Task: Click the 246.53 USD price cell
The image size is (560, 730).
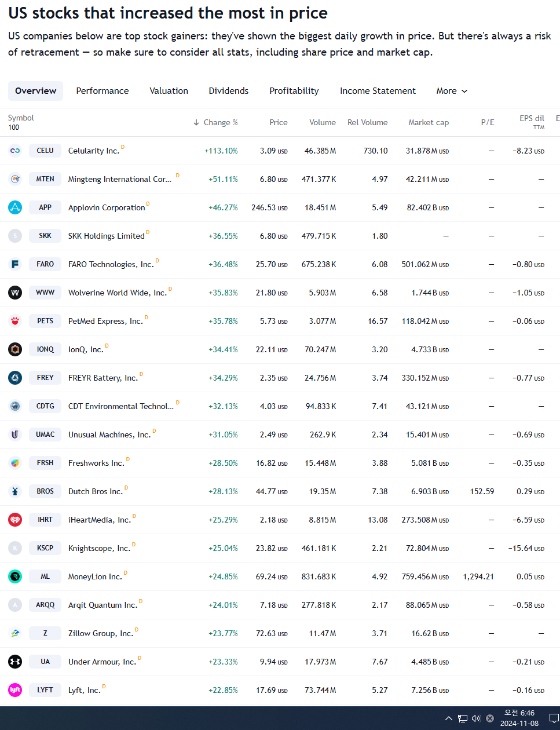Action: point(269,207)
